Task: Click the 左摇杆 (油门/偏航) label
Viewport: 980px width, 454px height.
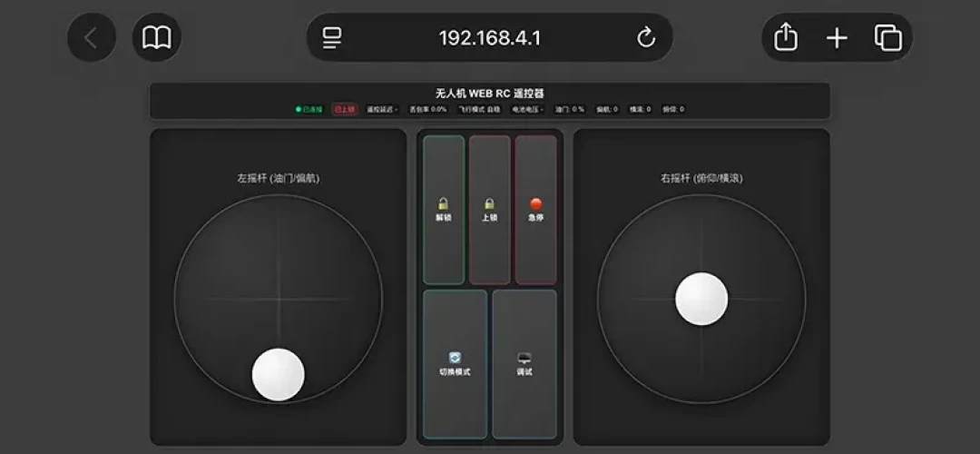Action: click(279, 178)
